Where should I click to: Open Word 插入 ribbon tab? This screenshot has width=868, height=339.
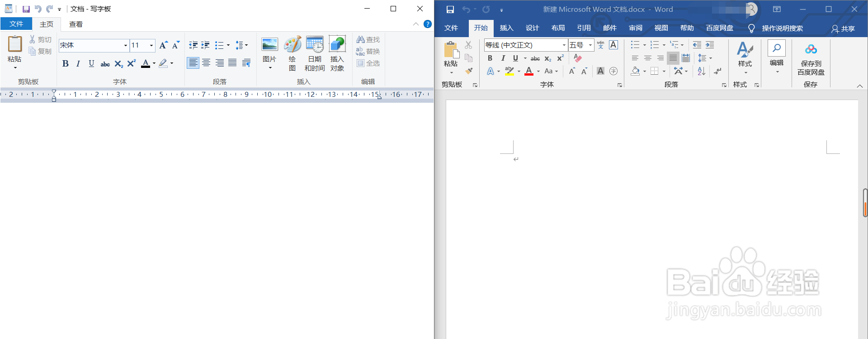point(506,28)
